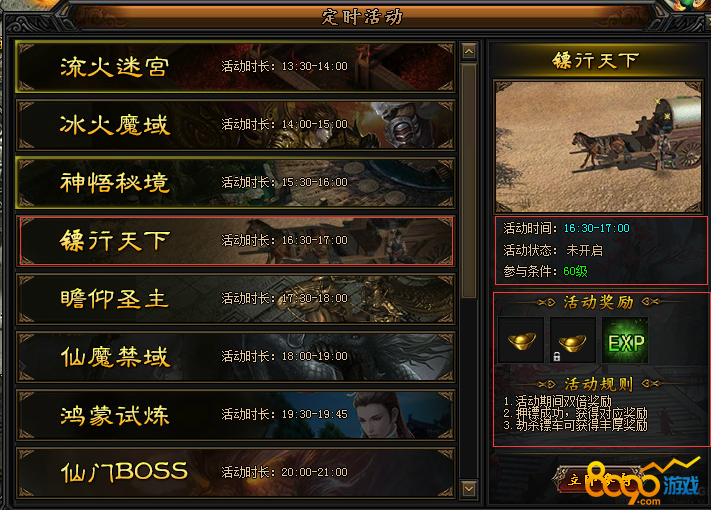Select the 冰火魔域 activity entry
Viewport: 711px width, 510px height.
click(x=235, y=125)
